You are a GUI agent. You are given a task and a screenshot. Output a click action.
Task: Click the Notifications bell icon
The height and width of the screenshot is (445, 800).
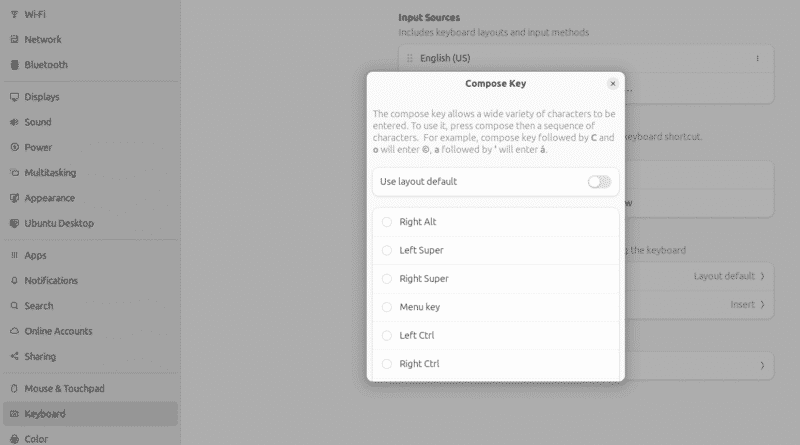pyautogui.click(x=14, y=281)
